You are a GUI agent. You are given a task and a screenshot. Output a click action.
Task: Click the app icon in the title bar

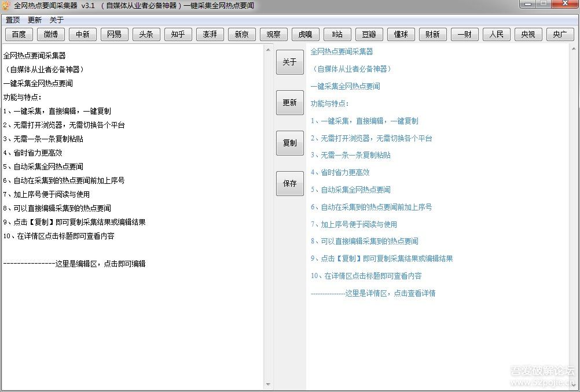tap(6, 6)
